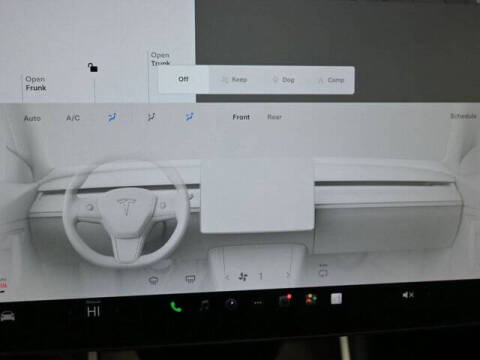Tap Open Trunk
Viewport: 480px width, 360px height.
click(x=160, y=59)
